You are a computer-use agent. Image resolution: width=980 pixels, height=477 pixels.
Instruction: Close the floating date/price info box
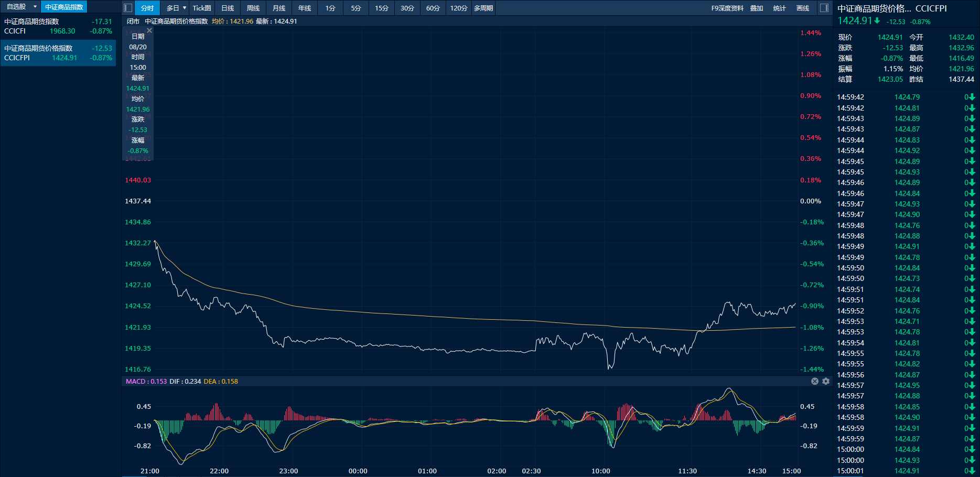(x=149, y=31)
